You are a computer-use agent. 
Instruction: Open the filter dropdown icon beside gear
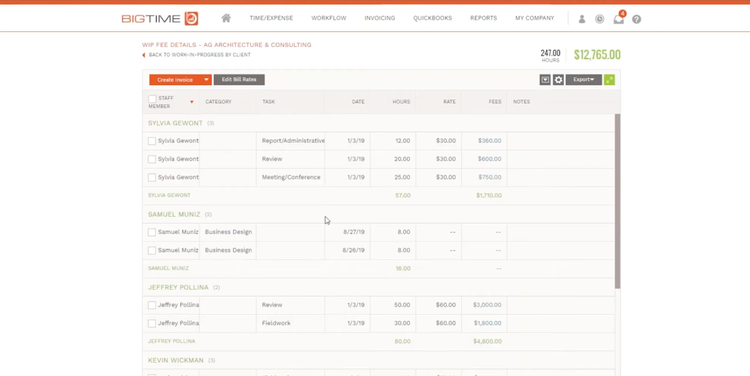[545, 80]
